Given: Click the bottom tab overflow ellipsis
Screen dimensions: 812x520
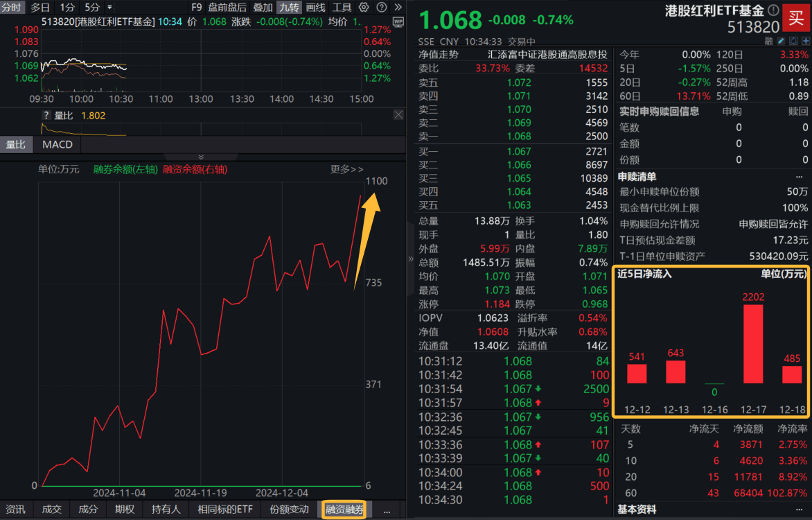Looking at the screenshot, I should point(387,510).
